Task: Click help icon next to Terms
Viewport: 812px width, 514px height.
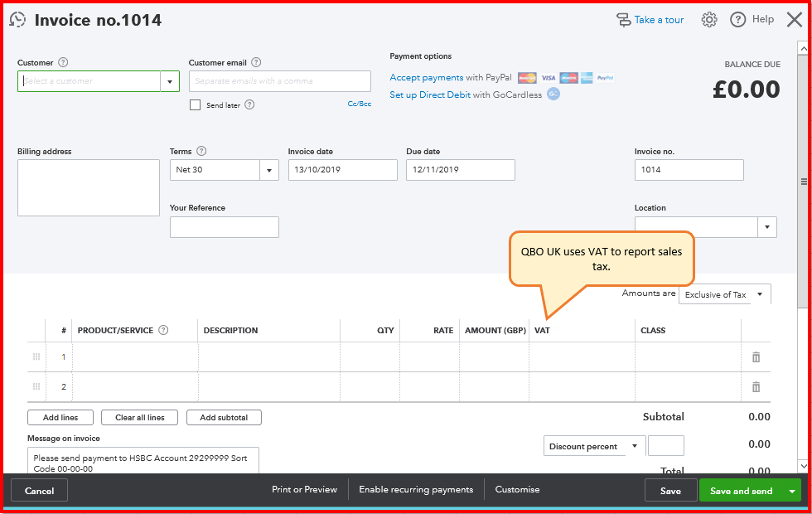Action: [201, 151]
